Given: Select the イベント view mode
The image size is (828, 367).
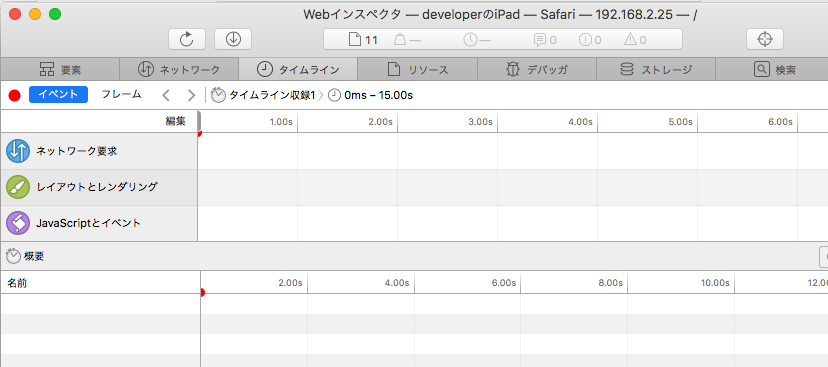Looking at the screenshot, I should coord(58,95).
